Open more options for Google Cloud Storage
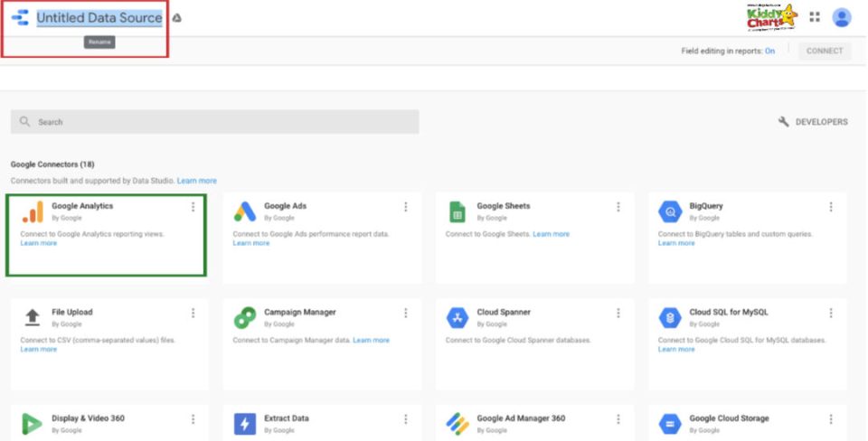This screenshot has height=441, width=868. click(x=831, y=419)
